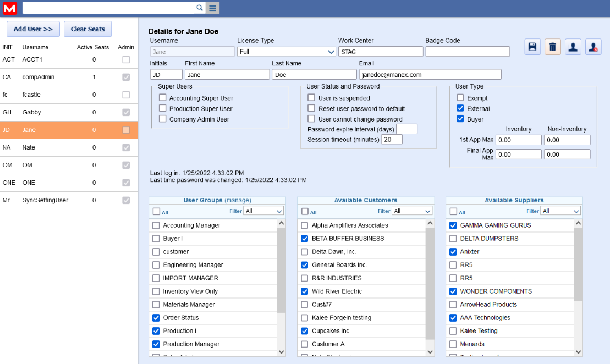Viewport: 610px width, 364px height.
Task: Click the Initials field JD
Action: coord(166,74)
